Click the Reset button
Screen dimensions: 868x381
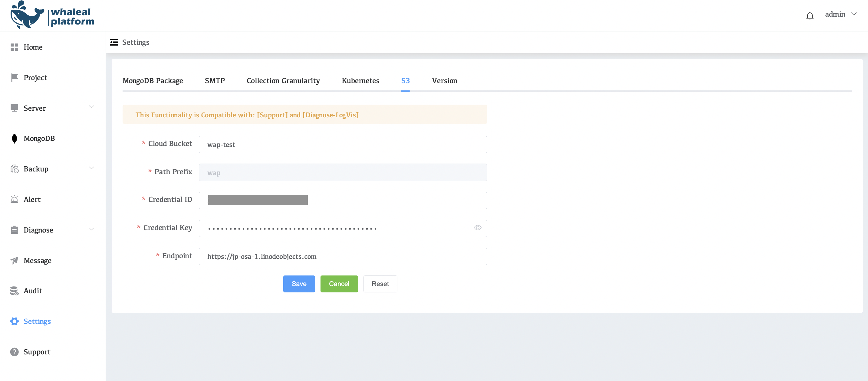coord(380,284)
